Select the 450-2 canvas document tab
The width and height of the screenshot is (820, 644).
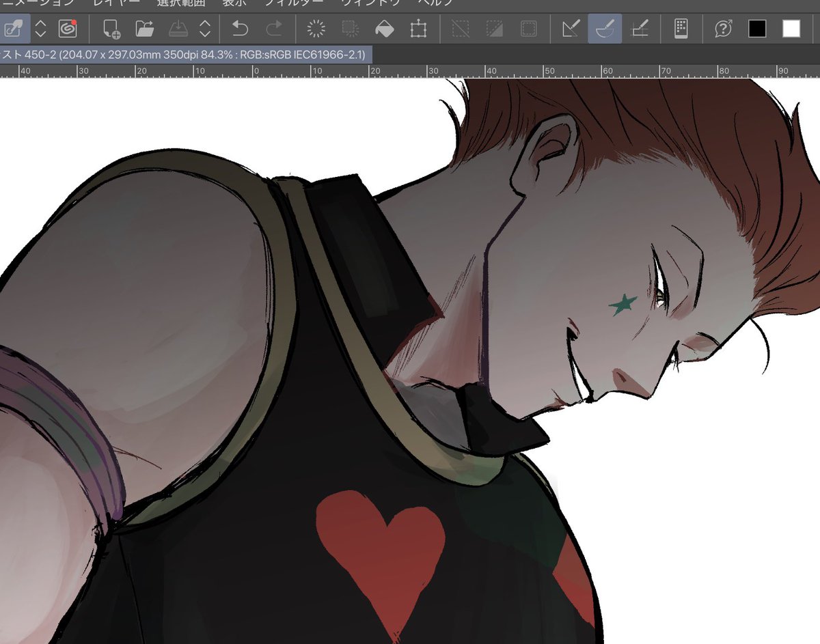pyautogui.click(x=186, y=53)
